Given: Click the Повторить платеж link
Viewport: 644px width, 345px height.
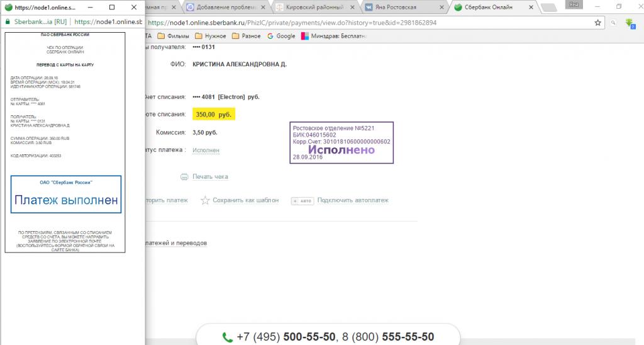Looking at the screenshot, I should pos(166,200).
